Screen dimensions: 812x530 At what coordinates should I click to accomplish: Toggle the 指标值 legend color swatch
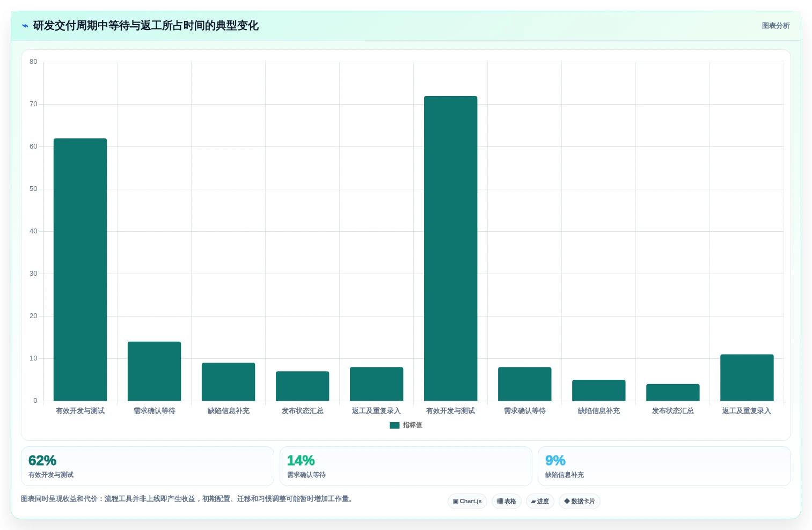[x=394, y=425]
